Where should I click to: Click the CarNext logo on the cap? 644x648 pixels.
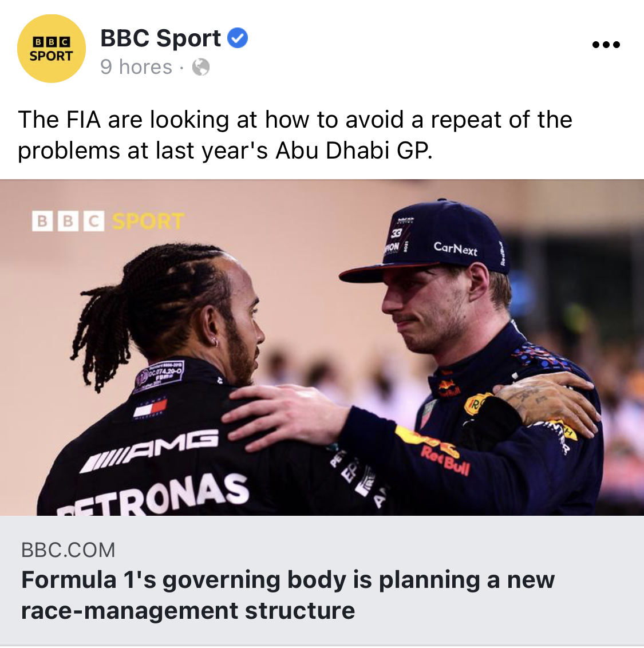click(455, 248)
